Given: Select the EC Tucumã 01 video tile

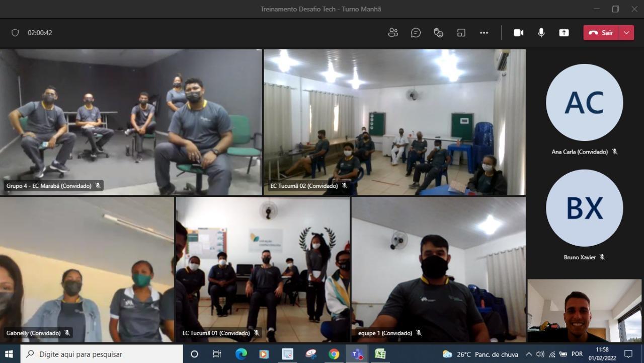Looking at the screenshot, I should point(263,270).
